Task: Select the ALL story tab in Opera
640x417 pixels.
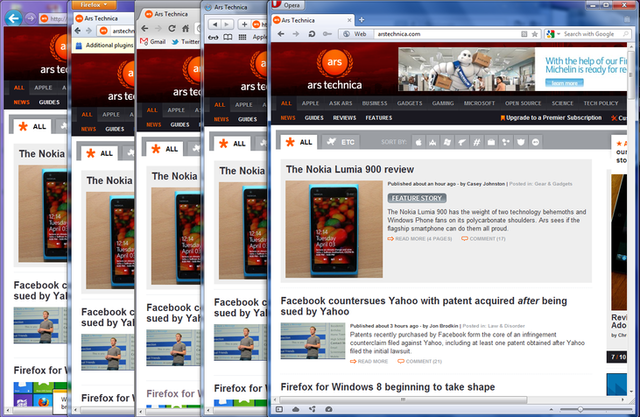Action: point(299,142)
